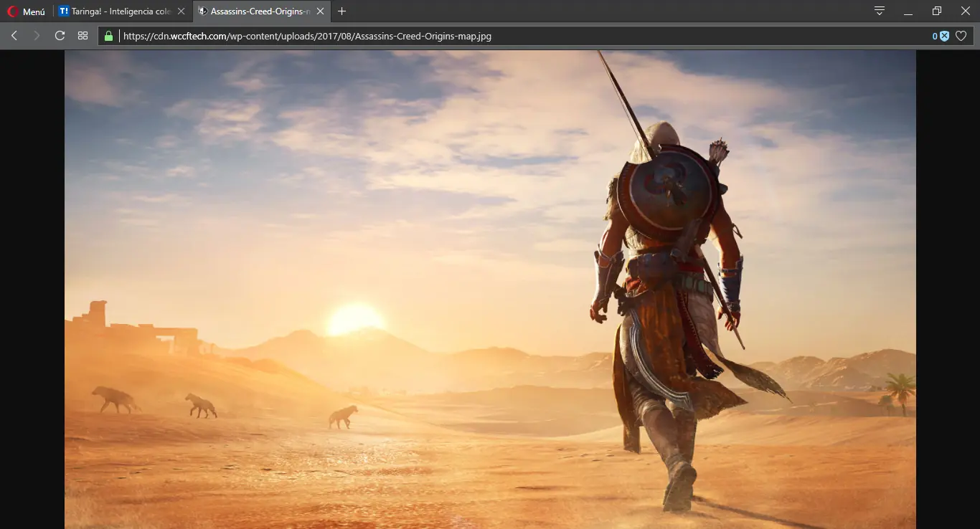Click the Assassin's Creed Origins image
This screenshot has height=529, width=980.
[490, 290]
